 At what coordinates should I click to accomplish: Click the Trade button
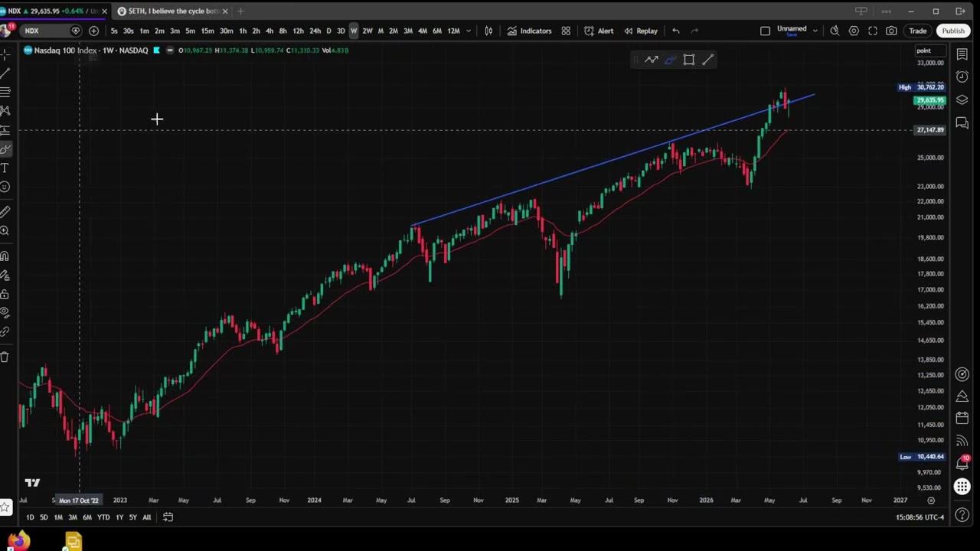click(x=918, y=31)
